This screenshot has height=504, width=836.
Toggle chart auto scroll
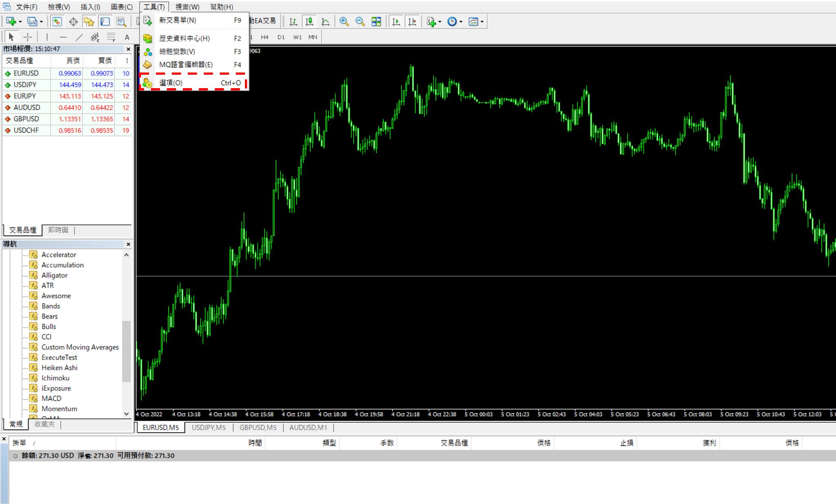pyautogui.click(x=396, y=22)
